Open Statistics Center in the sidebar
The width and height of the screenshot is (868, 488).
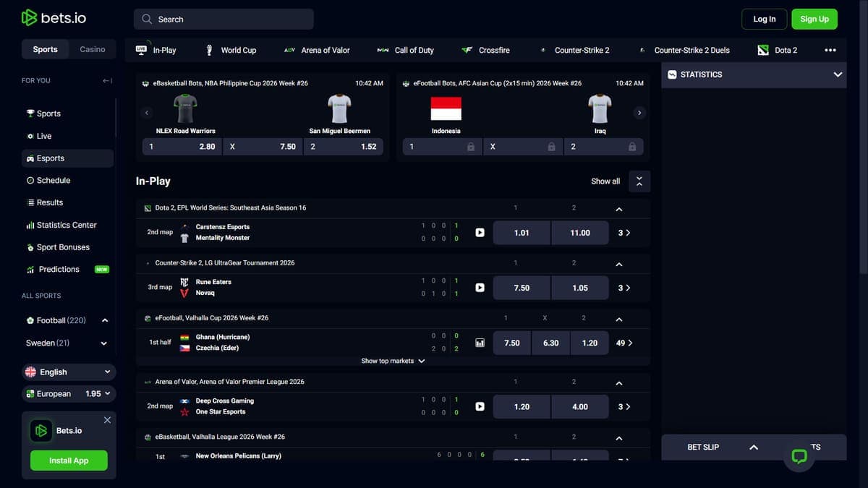pos(67,225)
